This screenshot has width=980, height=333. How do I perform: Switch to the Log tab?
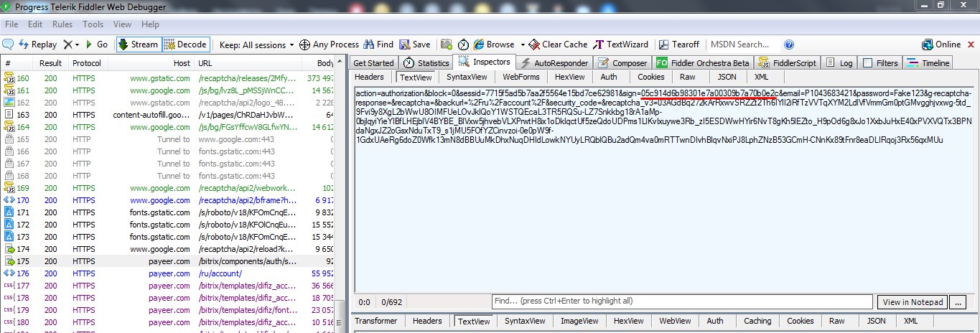pyautogui.click(x=840, y=63)
